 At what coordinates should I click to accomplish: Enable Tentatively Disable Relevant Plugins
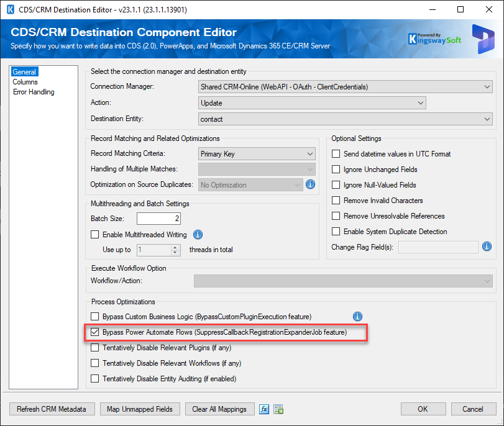click(x=95, y=348)
